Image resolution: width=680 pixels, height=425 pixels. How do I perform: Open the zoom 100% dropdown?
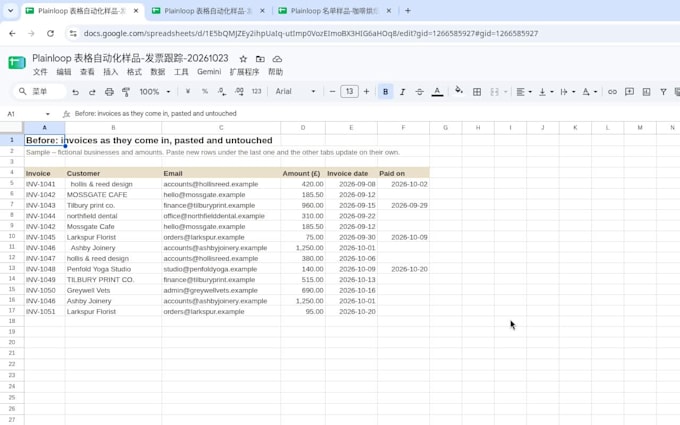tap(154, 92)
